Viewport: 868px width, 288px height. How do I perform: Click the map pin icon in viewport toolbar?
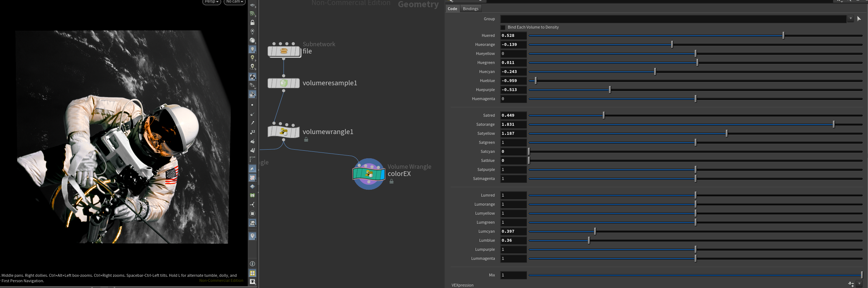[x=252, y=236]
